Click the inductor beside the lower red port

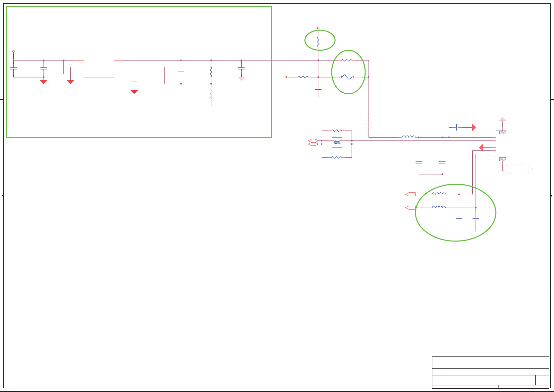[x=439, y=207]
